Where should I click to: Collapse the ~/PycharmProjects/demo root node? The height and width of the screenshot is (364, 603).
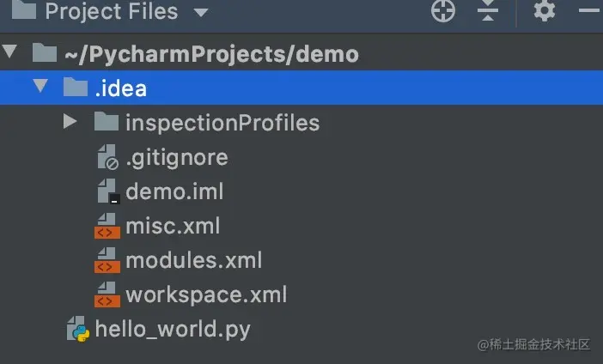tap(10, 53)
